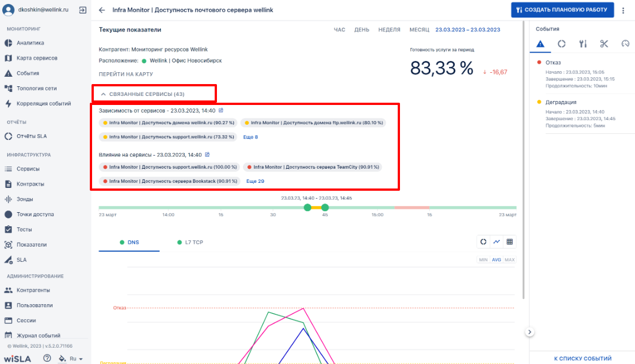The width and height of the screenshot is (635, 364).
Task: Open the help question mark icon
Action: (x=47, y=358)
